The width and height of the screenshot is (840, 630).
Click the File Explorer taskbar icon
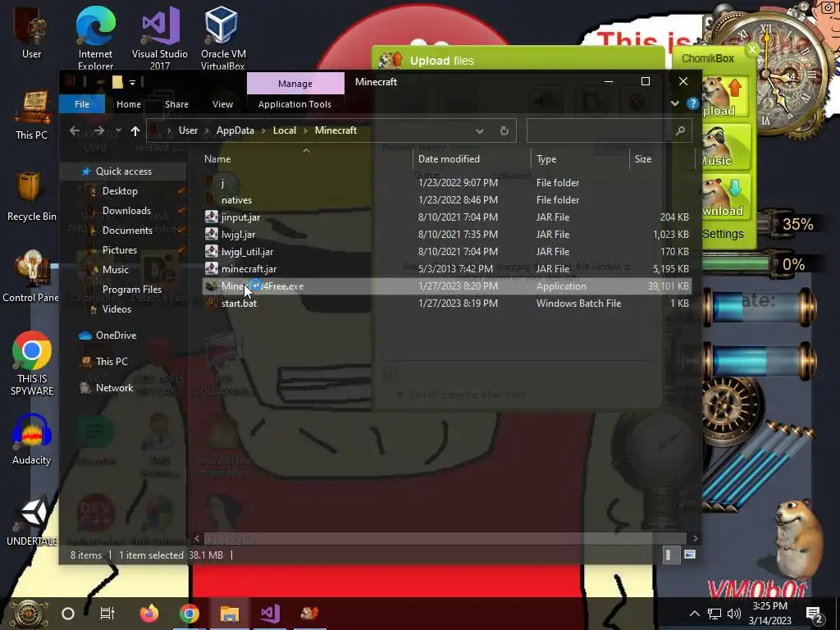230,614
